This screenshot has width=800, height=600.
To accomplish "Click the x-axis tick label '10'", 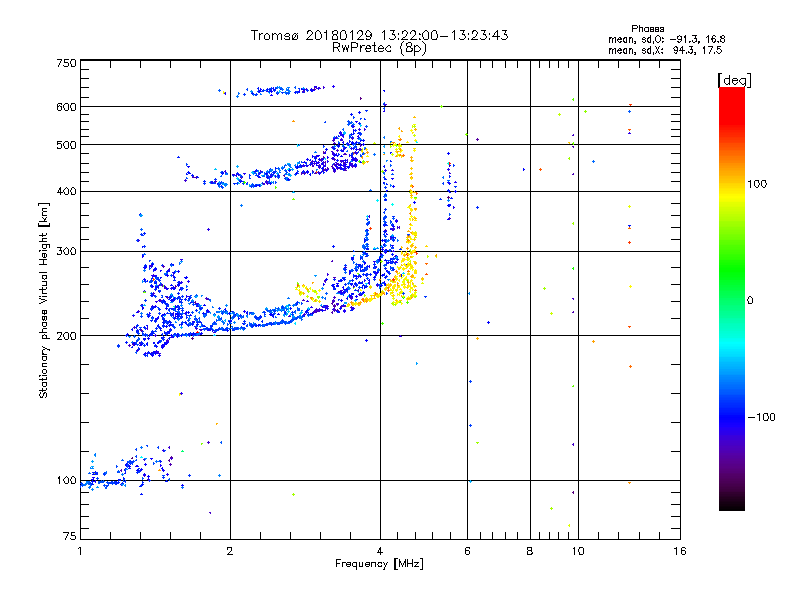I will pos(578,551).
